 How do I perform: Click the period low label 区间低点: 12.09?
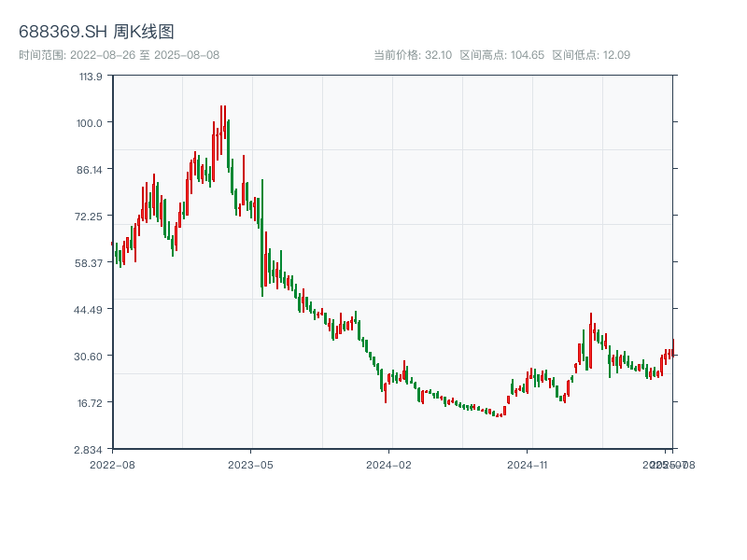click(x=591, y=55)
